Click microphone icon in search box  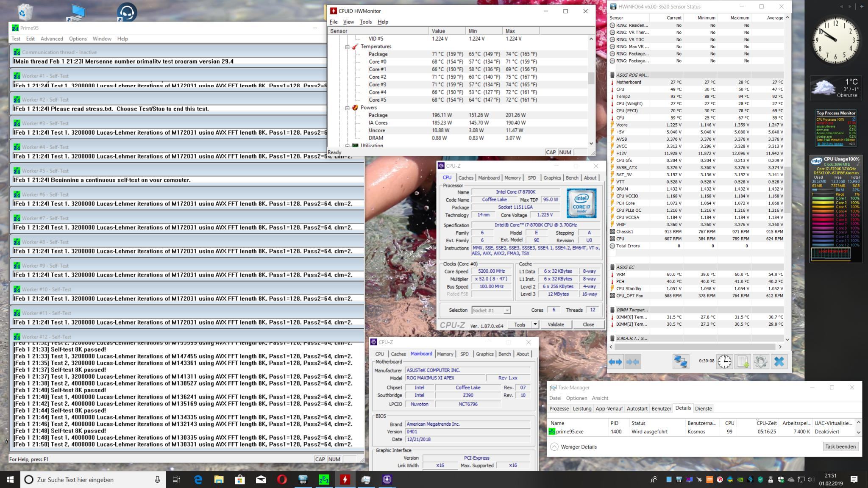[157, 480]
